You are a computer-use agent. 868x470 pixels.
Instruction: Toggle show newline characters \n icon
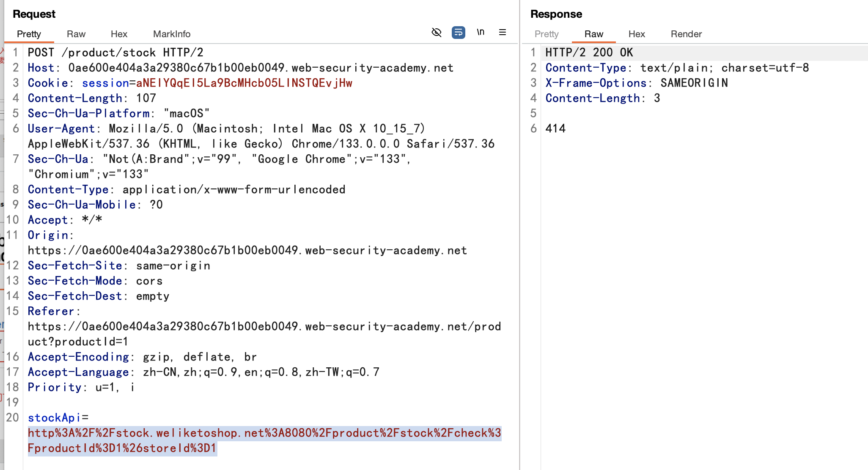tap(481, 33)
